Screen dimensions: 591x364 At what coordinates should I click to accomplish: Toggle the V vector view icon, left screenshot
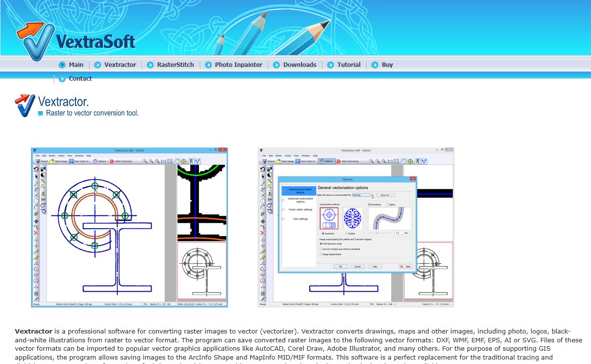point(197,161)
